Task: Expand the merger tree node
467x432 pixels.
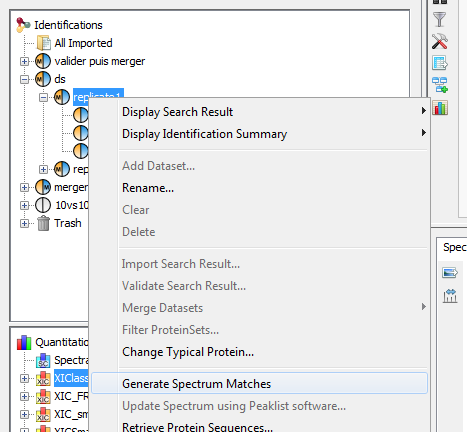Action: point(24,187)
